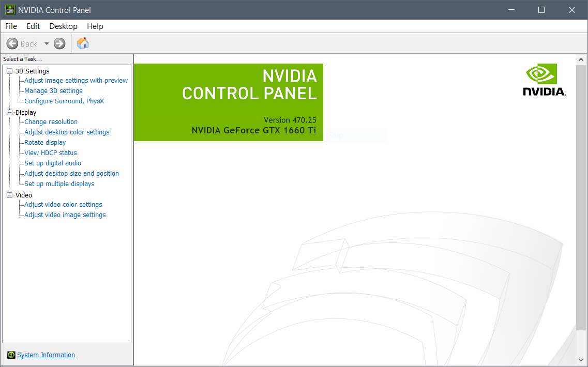Select Adjust image settings with preview
Viewport: 588px width, 367px height.
76,80
